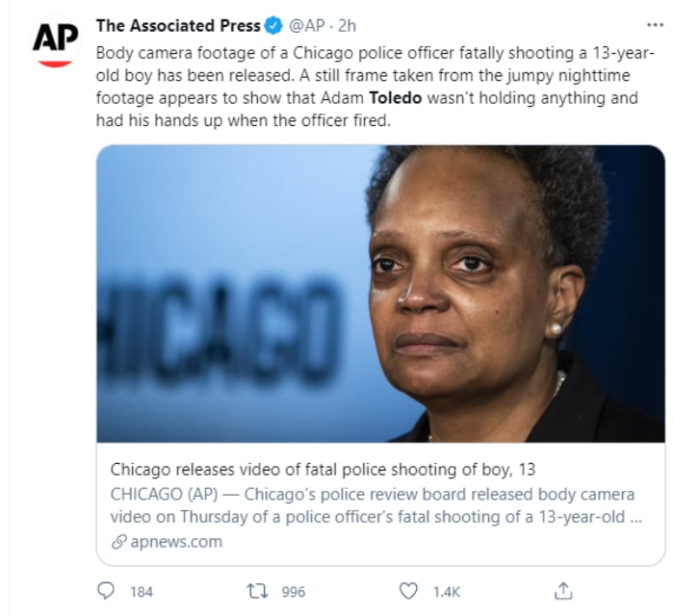674x616 pixels.
Task: Click the blue verified badge
Action: pyautogui.click(x=272, y=26)
